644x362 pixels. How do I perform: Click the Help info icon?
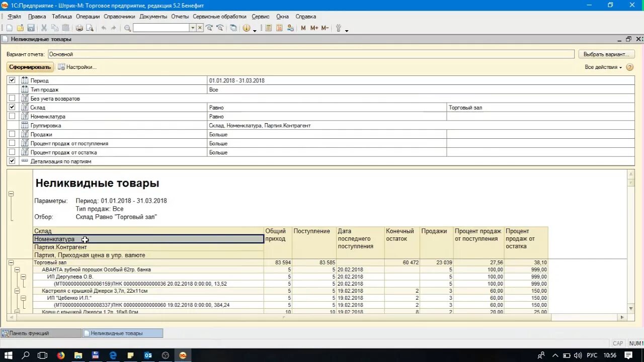[x=247, y=28]
